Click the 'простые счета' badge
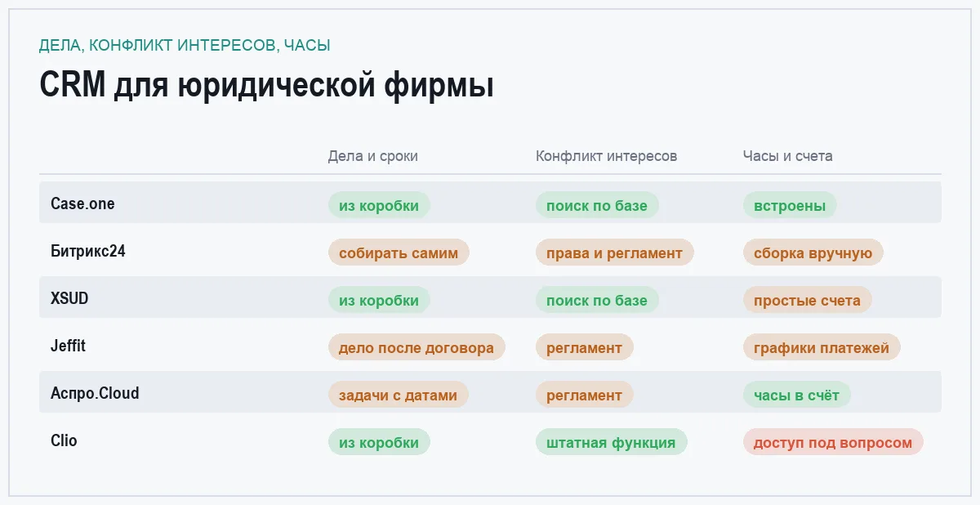980x505 pixels. pos(808,300)
